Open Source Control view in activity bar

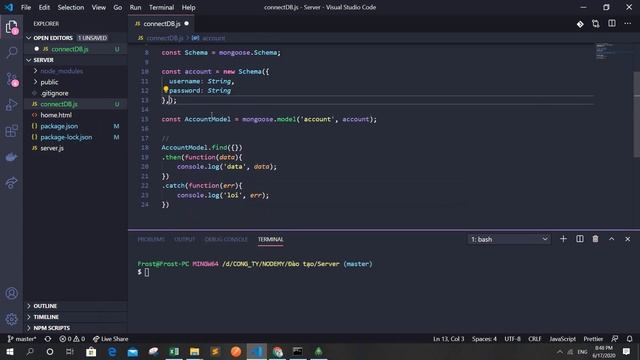11,79
